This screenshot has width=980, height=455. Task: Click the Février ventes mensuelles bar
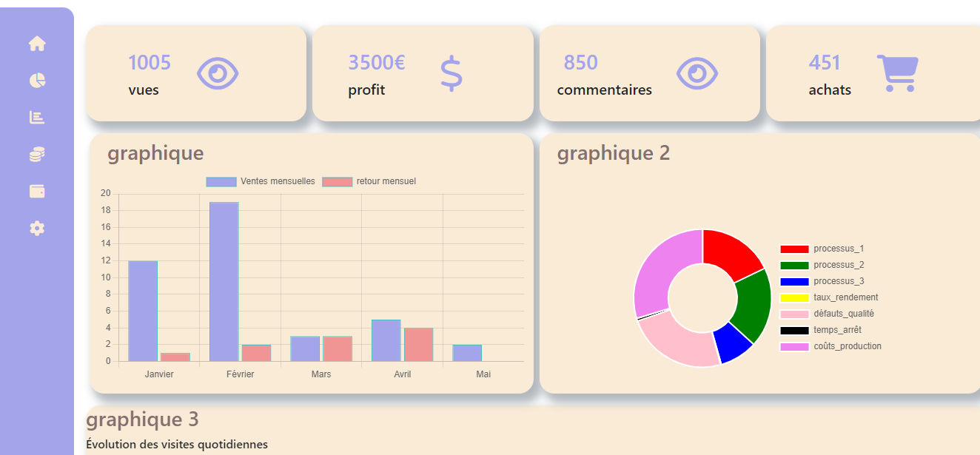point(224,281)
